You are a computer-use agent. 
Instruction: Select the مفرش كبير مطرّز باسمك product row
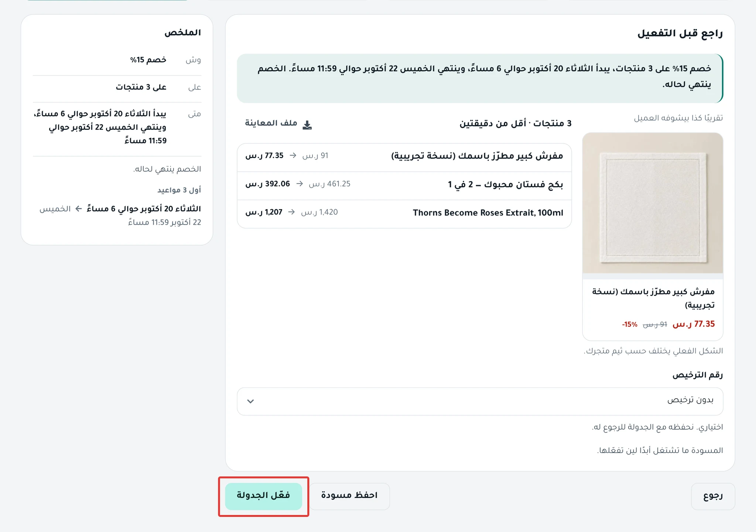pyautogui.click(x=404, y=157)
